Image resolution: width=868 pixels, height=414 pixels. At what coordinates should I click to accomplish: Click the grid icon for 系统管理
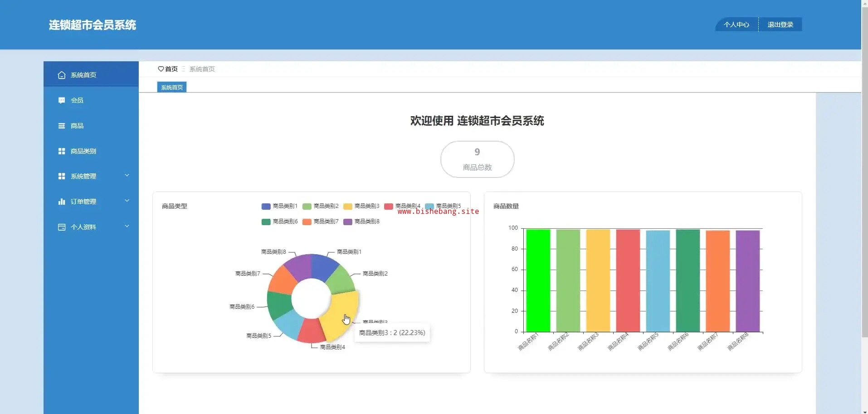click(62, 176)
